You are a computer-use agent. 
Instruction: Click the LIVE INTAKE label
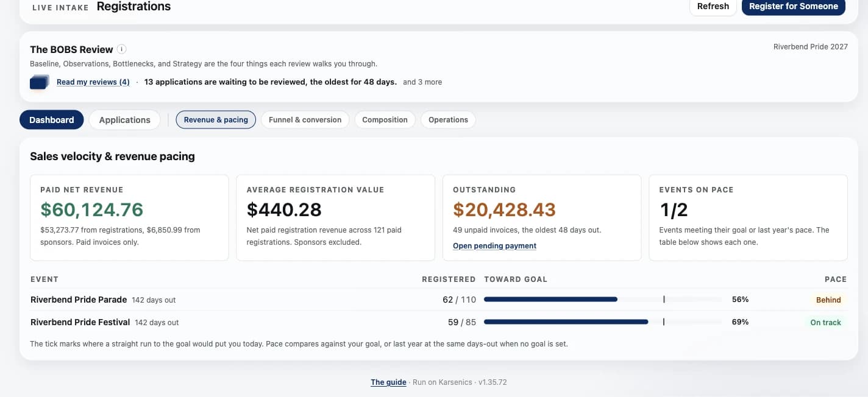click(60, 7)
